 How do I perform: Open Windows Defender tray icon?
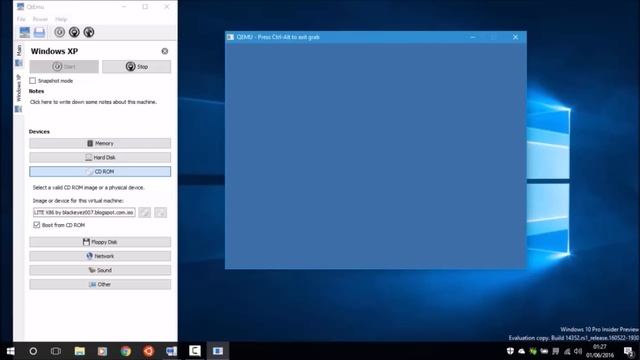coord(510,351)
